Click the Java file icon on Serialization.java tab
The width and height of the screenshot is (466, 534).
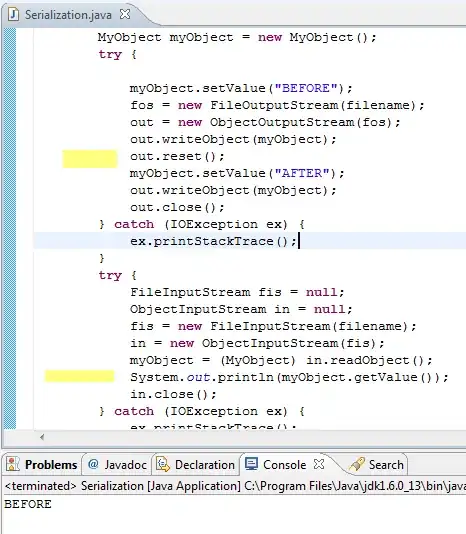pyautogui.click(x=13, y=14)
